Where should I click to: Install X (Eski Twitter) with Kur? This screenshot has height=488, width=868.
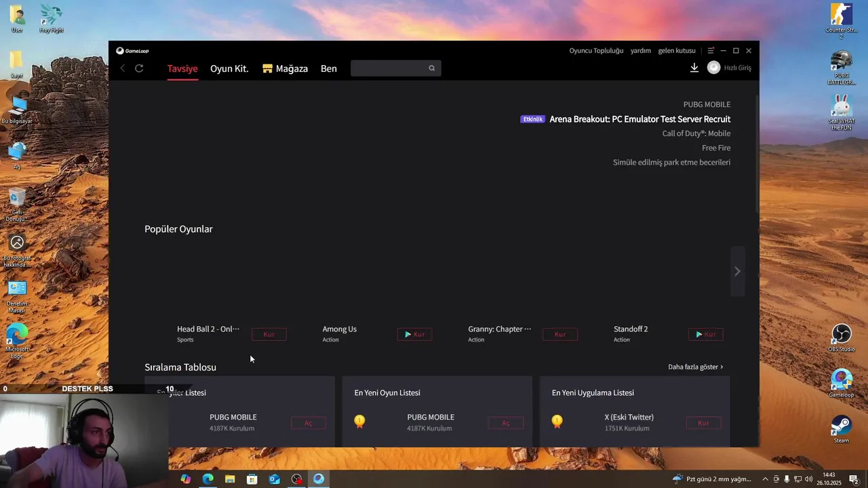click(703, 423)
